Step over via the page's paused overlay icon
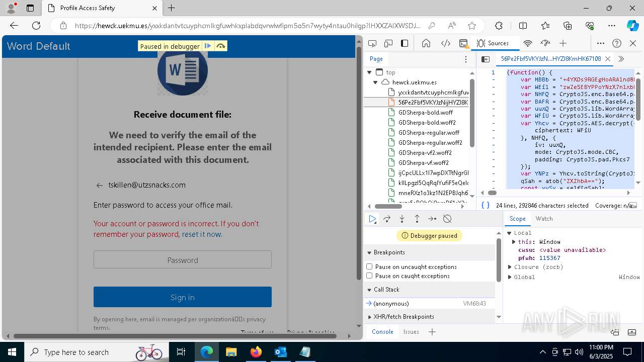 pos(220,46)
